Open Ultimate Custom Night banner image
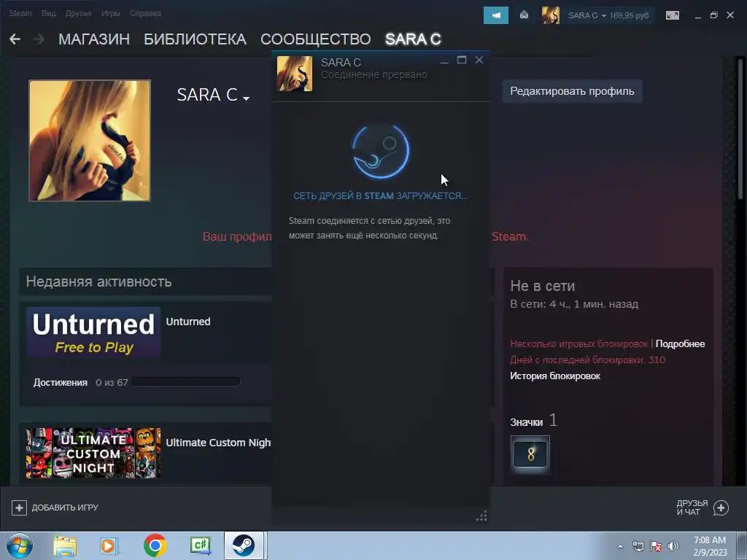This screenshot has height=560, width=747. point(93,453)
